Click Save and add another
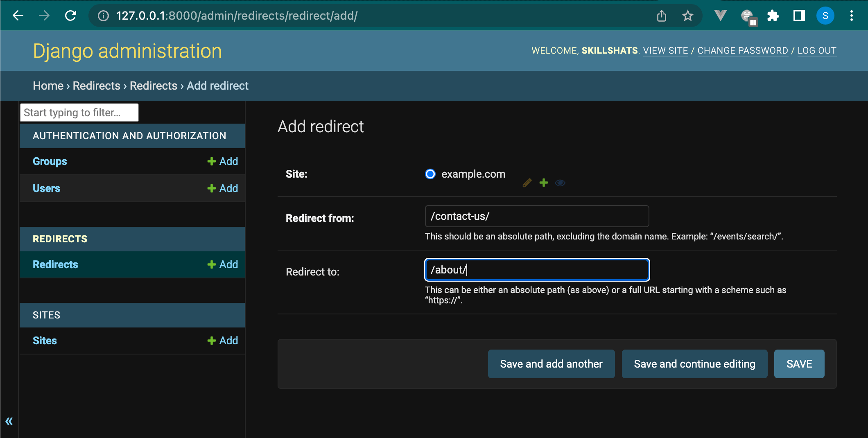868x438 pixels. [551, 364]
